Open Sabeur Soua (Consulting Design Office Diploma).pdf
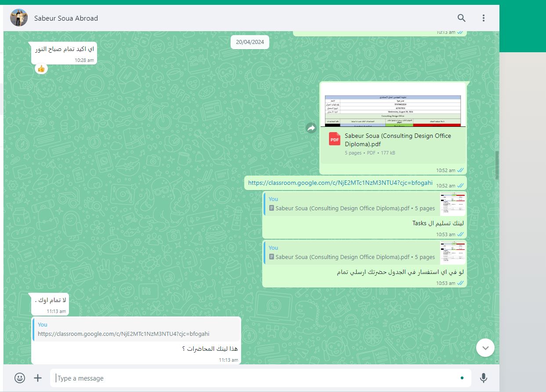The width and height of the screenshot is (546, 392). click(398, 140)
